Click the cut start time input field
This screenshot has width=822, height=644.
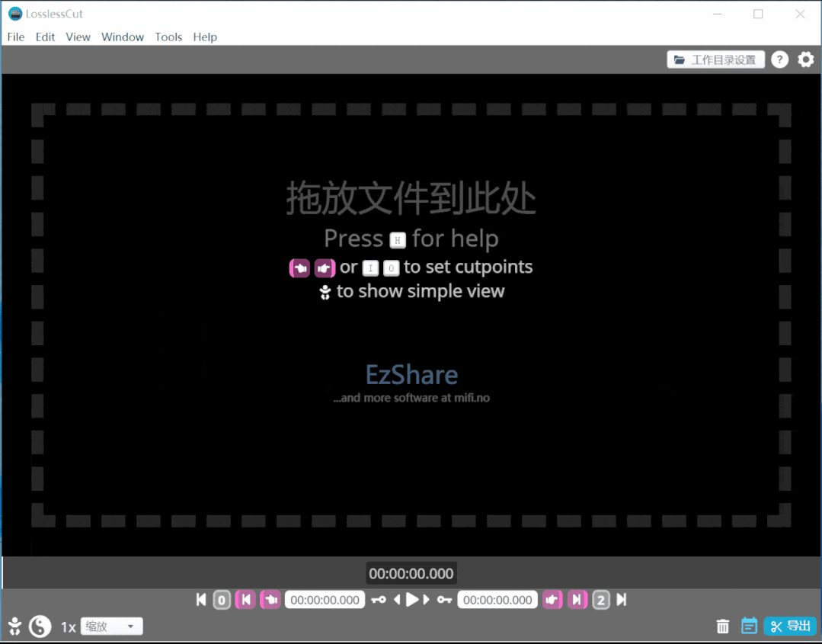pos(325,600)
